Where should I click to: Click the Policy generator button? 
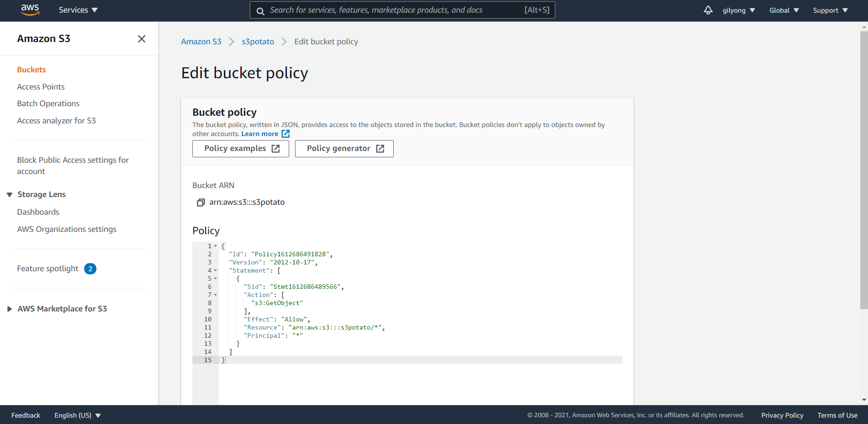pyautogui.click(x=344, y=149)
